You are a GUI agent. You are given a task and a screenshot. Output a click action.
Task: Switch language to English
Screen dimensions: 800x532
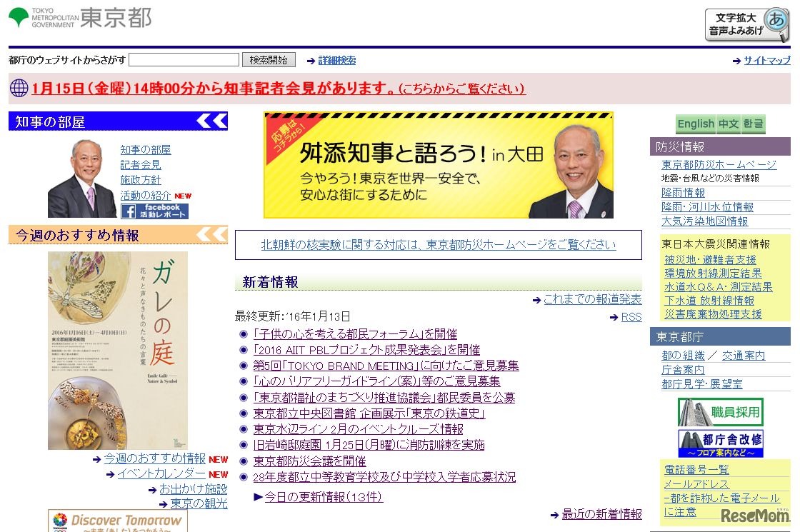click(696, 124)
